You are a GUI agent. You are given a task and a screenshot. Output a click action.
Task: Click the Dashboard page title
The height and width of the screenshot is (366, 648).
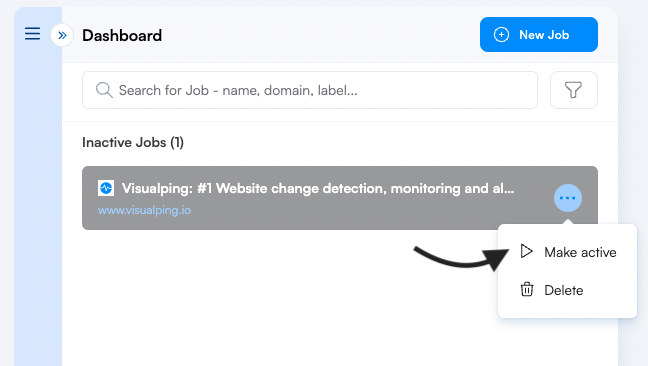point(122,36)
